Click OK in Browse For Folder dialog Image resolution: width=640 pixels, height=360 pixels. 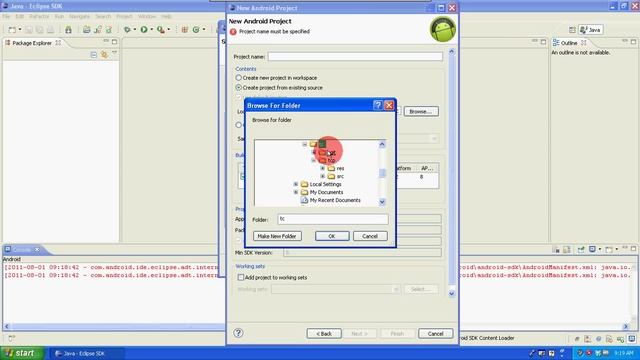tap(332, 236)
